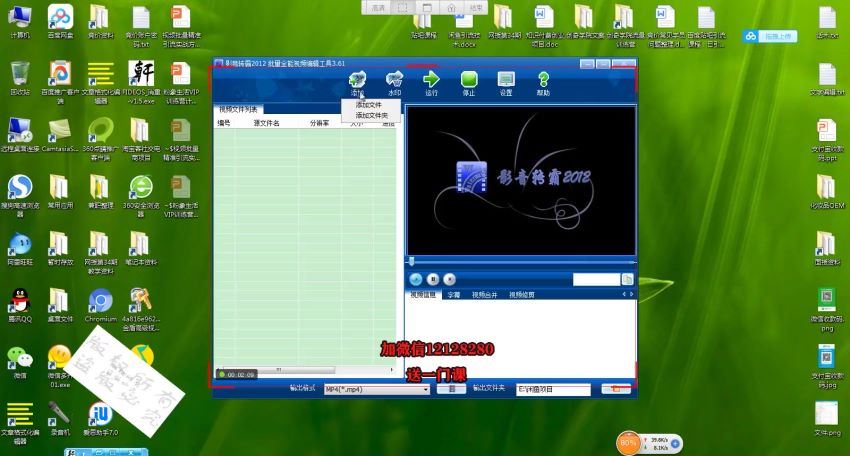Open the CamtasiaS... desktop shortcut

60,134
